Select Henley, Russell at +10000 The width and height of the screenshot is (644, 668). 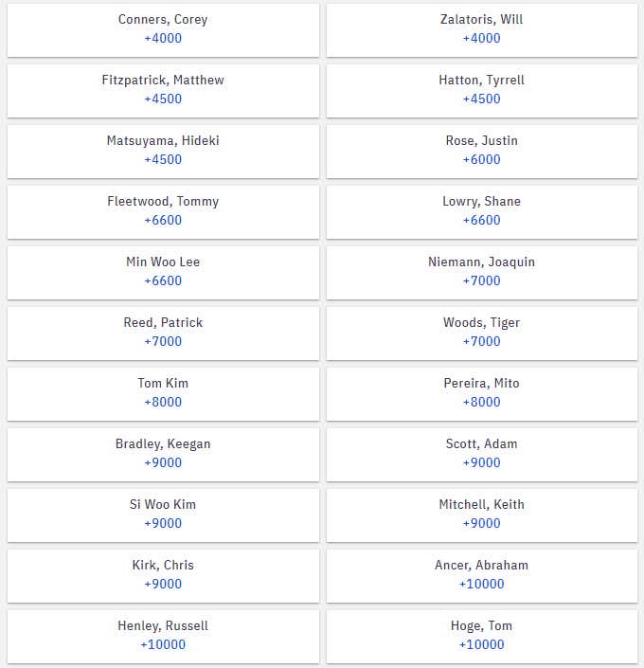(163, 637)
